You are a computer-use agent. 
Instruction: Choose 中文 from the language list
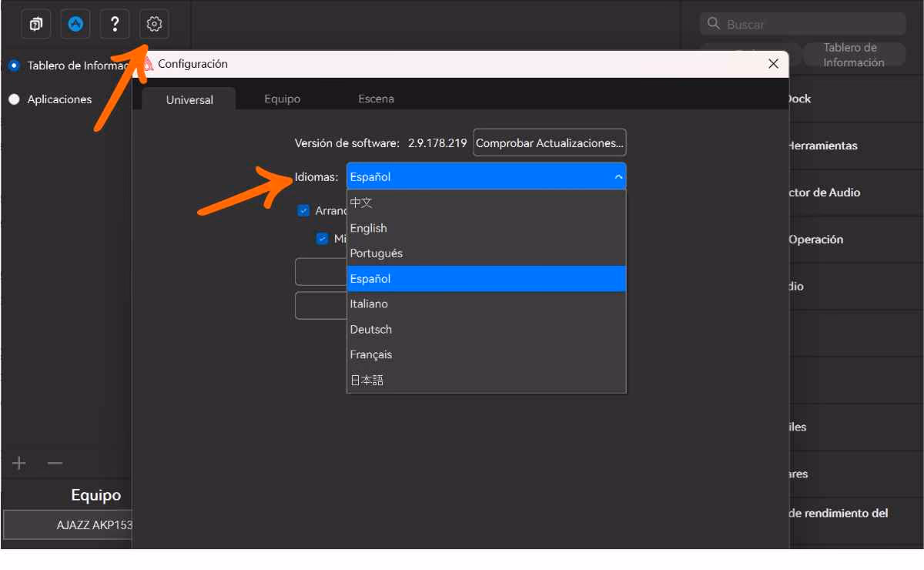(x=486, y=203)
